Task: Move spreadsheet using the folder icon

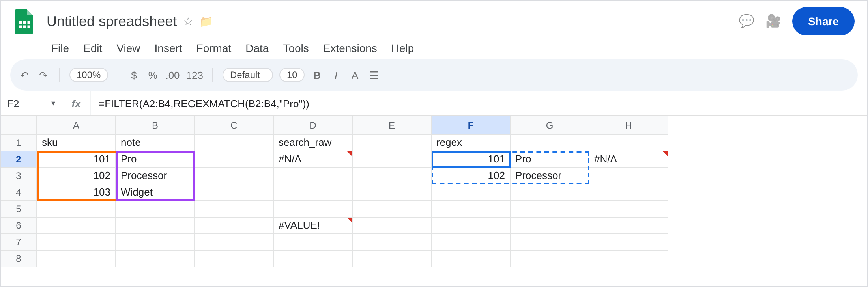Action: pyautogui.click(x=206, y=21)
